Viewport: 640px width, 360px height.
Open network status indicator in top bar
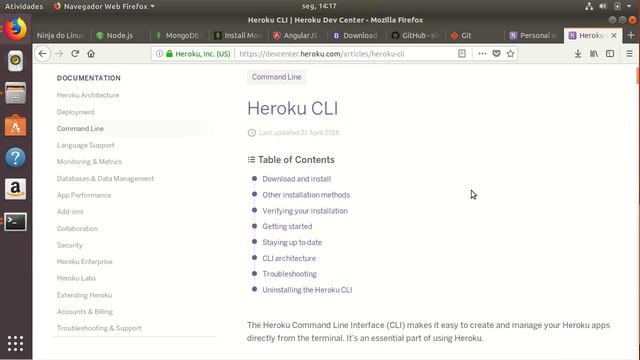coord(589,6)
